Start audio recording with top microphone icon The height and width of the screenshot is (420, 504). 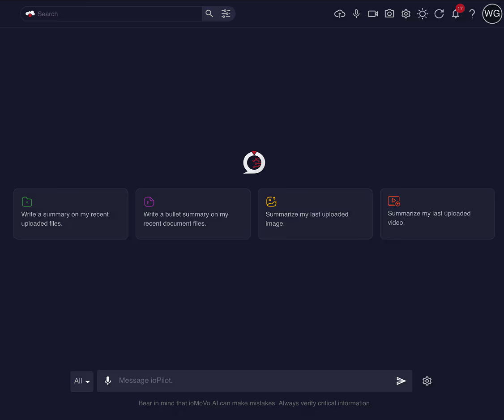point(356,14)
